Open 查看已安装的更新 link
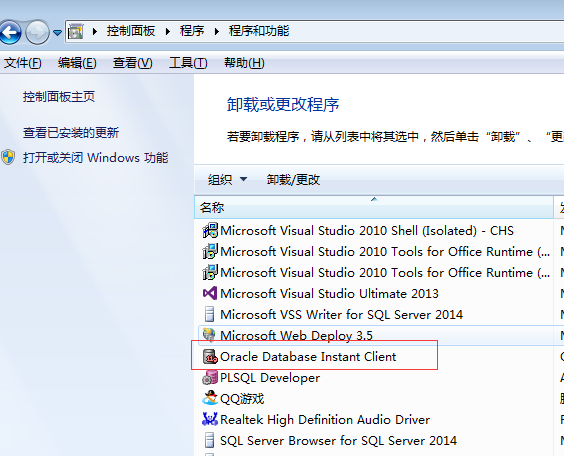 coord(71,133)
